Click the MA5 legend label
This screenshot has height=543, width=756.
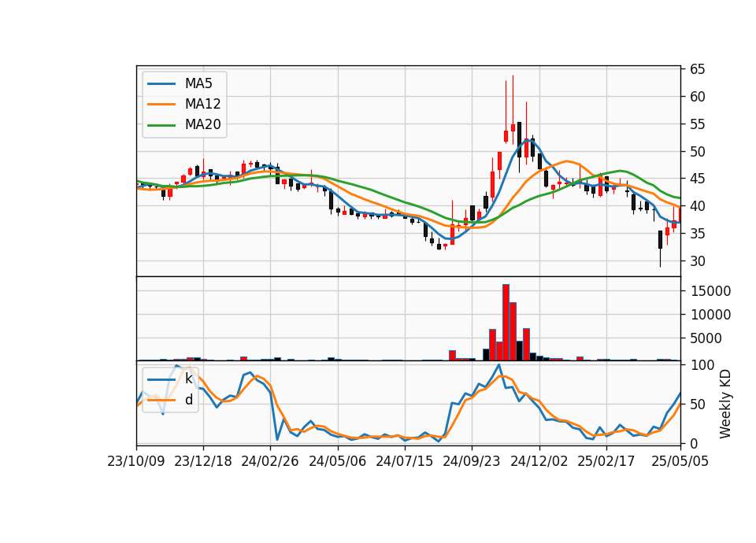[198, 83]
